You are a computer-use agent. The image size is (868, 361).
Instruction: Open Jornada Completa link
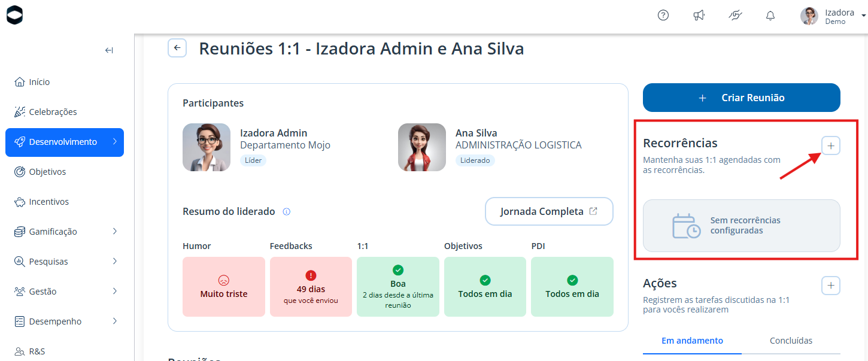[549, 211]
